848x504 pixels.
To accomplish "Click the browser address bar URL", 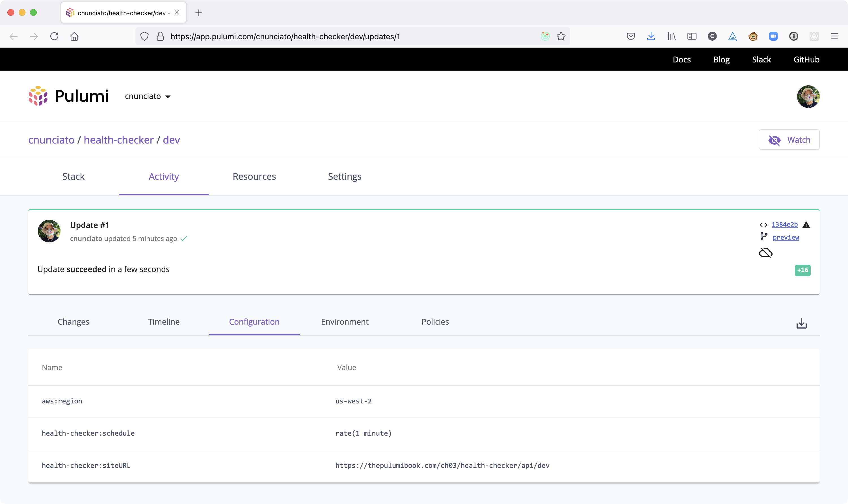I will coord(285,36).
